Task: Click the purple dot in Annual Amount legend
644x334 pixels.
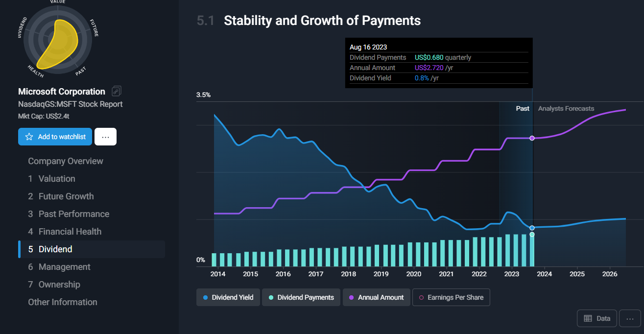Action: coord(352,297)
